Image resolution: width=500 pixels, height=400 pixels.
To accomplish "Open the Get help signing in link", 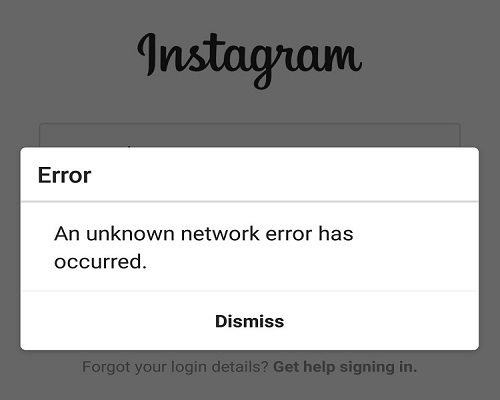I will pyautogui.click(x=345, y=367).
